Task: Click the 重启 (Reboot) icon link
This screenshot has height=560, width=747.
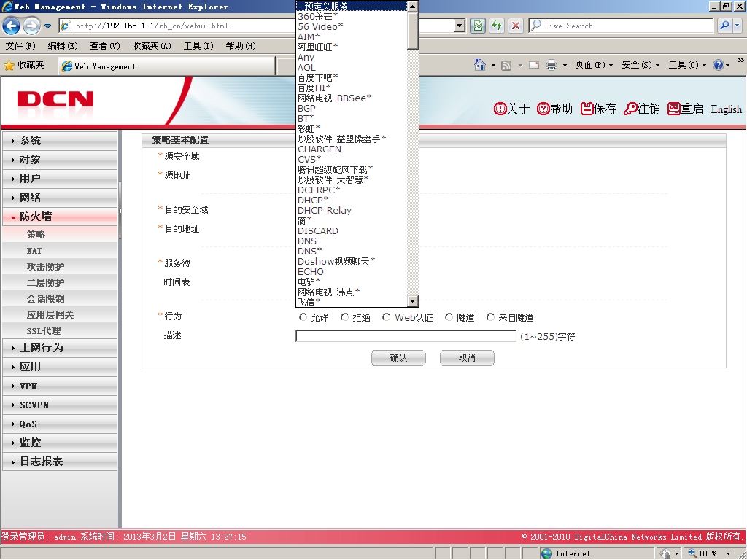Action: click(685, 109)
